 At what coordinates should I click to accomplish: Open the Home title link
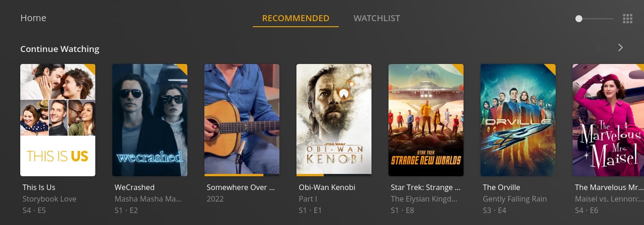point(33,18)
